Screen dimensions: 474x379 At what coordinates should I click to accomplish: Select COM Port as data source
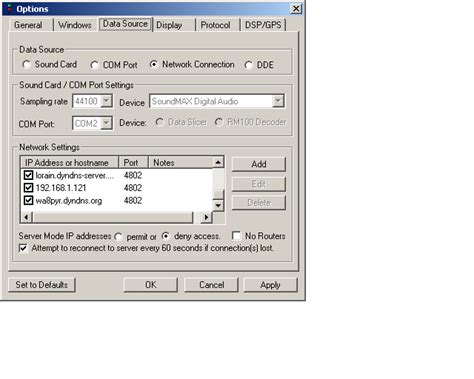coord(95,65)
